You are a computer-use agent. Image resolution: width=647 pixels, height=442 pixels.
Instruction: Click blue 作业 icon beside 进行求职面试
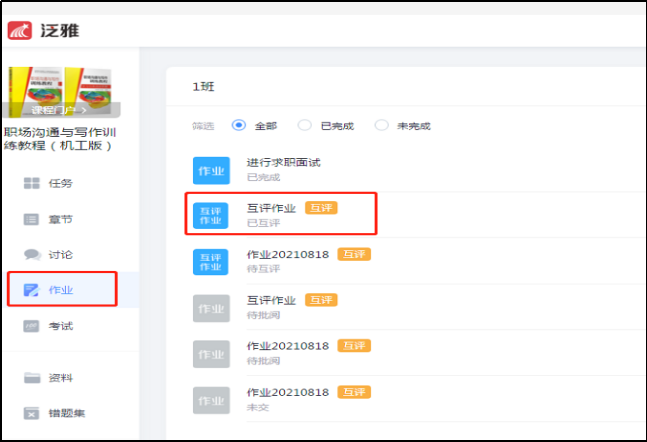(210, 170)
